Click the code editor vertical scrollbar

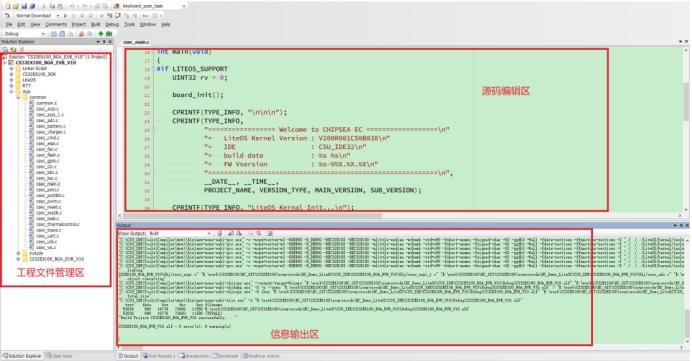[x=687, y=128]
